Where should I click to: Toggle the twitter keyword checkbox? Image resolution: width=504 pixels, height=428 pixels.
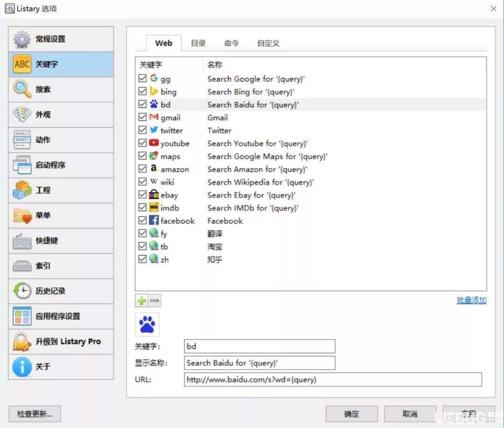point(142,130)
